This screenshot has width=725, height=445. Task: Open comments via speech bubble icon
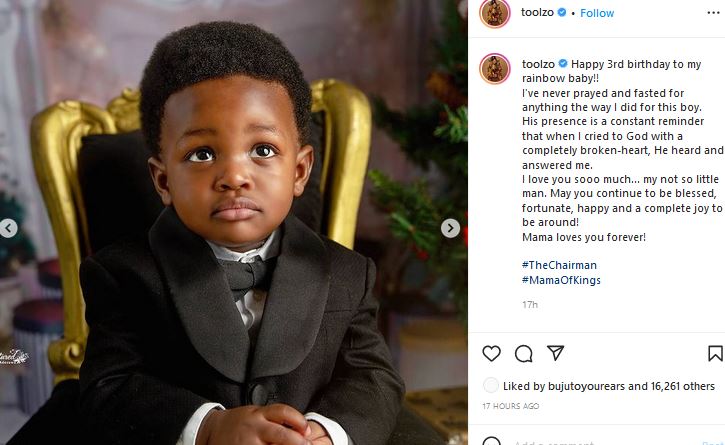(523, 353)
